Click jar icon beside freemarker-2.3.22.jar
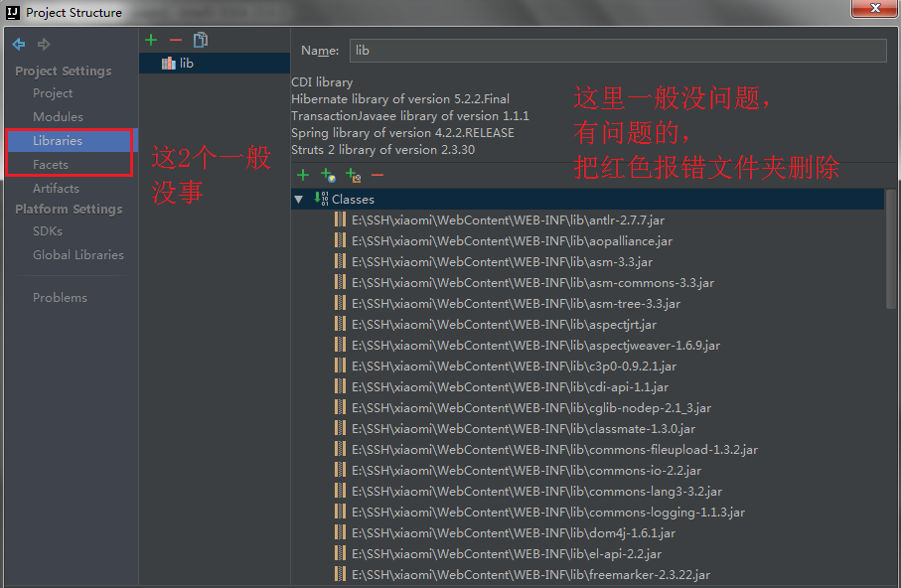901x588 pixels. click(340, 574)
